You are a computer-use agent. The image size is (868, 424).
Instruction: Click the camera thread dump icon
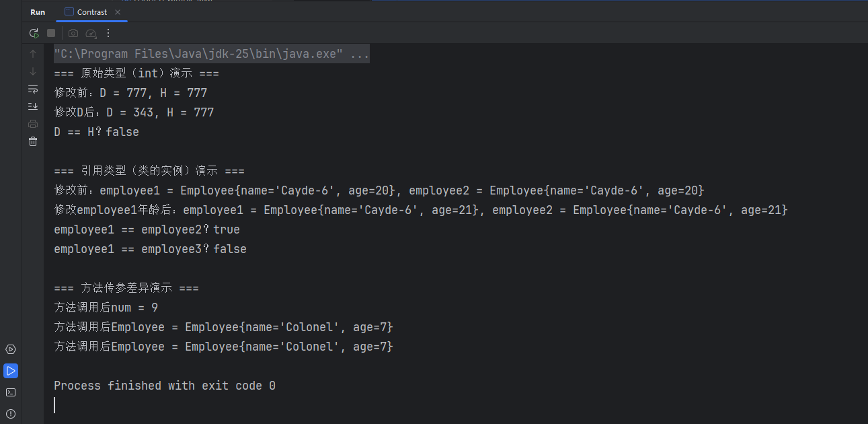pyautogui.click(x=73, y=33)
